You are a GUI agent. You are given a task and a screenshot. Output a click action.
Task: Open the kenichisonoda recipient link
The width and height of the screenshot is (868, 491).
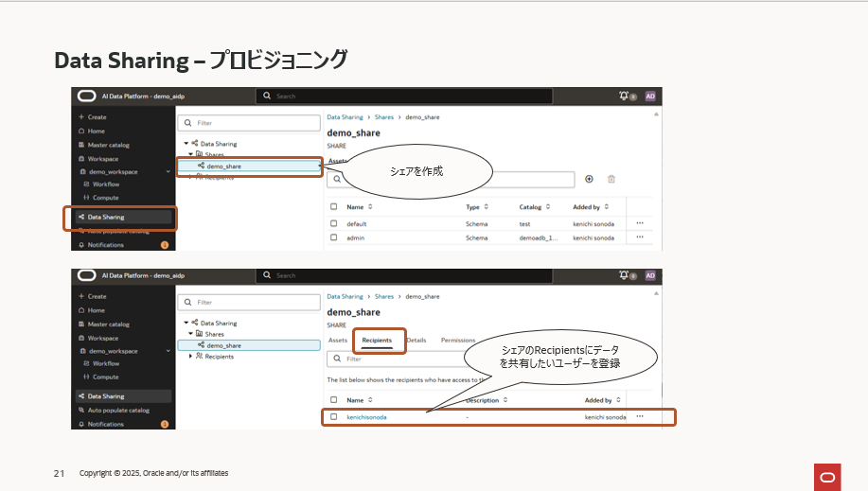pos(366,417)
